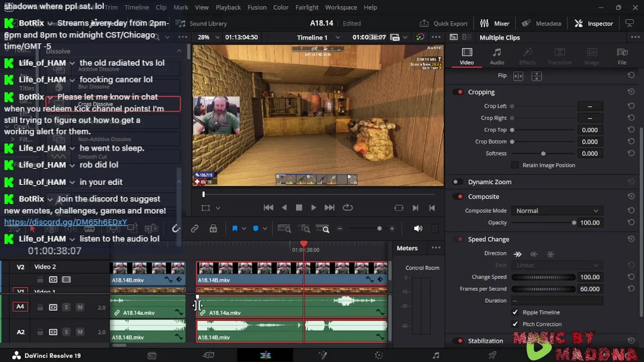644x362 pixels.
Task: Reset the Composite section
Action: click(x=631, y=197)
